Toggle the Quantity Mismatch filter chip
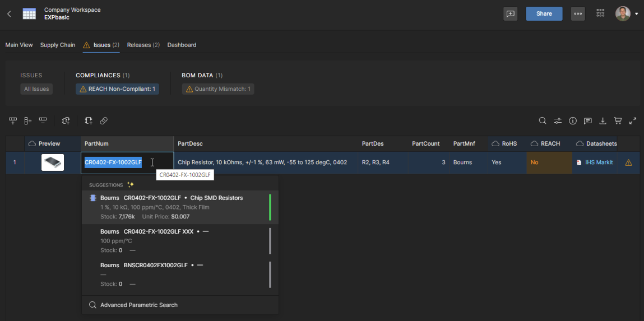This screenshot has width=644, height=321. (218, 89)
